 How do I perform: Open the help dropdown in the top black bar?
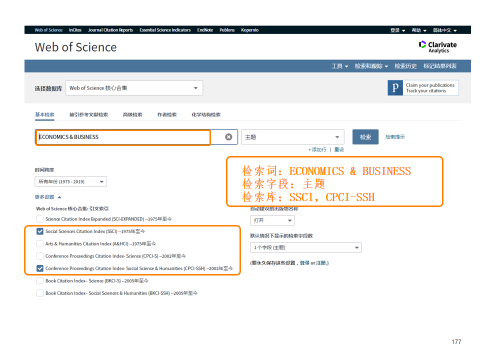pyautogui.click(x=419, y=30)
